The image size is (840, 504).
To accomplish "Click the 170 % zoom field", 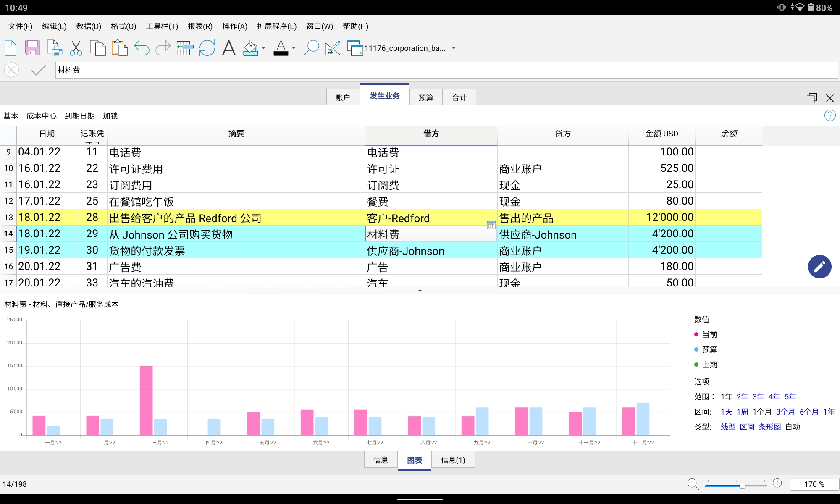I will (814, 484).
